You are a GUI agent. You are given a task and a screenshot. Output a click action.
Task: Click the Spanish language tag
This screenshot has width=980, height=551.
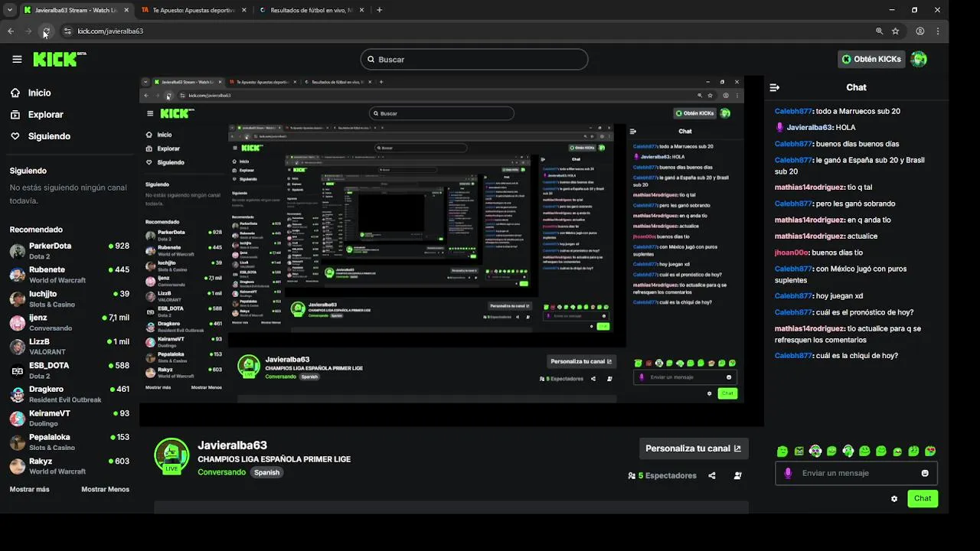[266, 472]
